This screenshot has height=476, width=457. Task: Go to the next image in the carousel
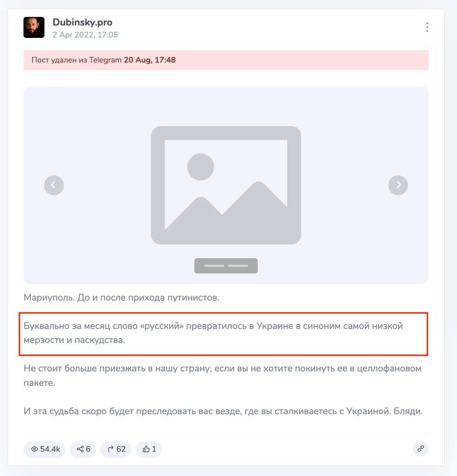(x=398, y=185)
